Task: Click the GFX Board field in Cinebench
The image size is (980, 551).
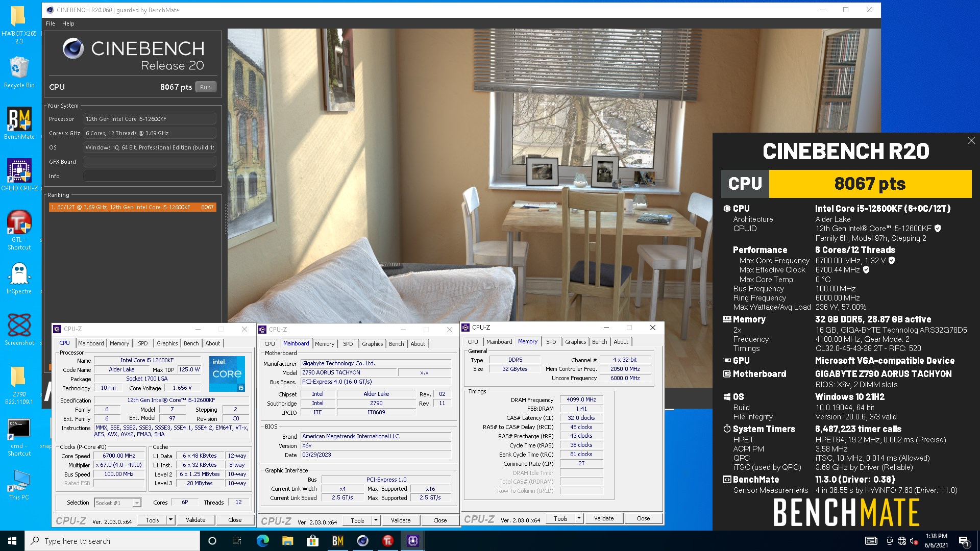Action: (150, 162)
